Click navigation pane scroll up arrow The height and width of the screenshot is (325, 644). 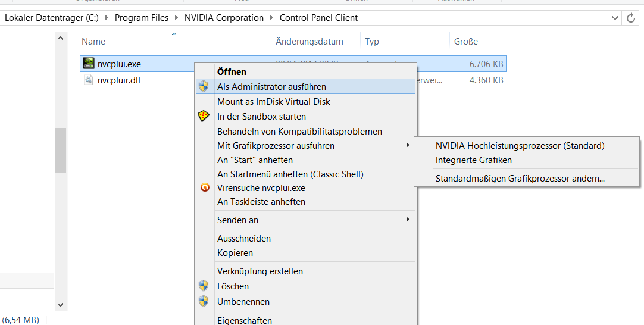click(60, 38)
